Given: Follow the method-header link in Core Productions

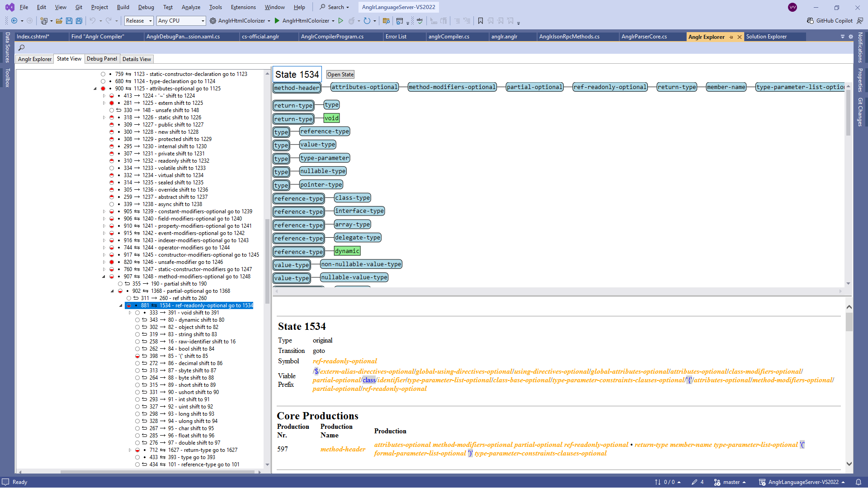Looking at the screenshot, I should (x=343, y=449).
